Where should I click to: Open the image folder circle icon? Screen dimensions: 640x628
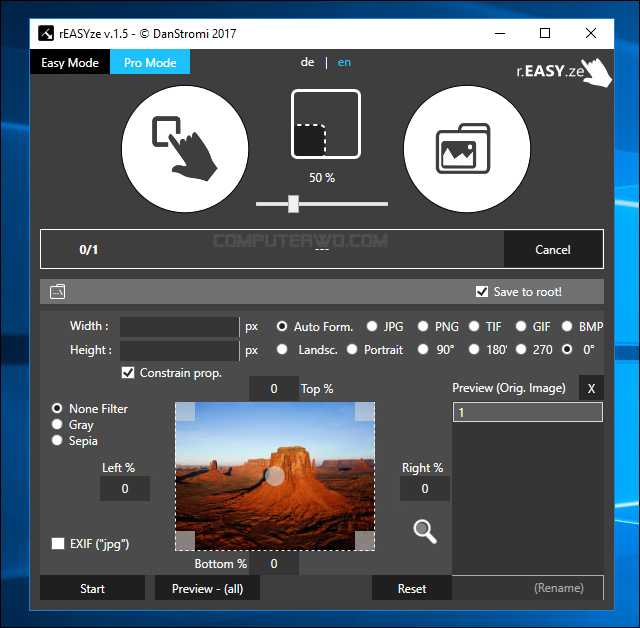467,149
